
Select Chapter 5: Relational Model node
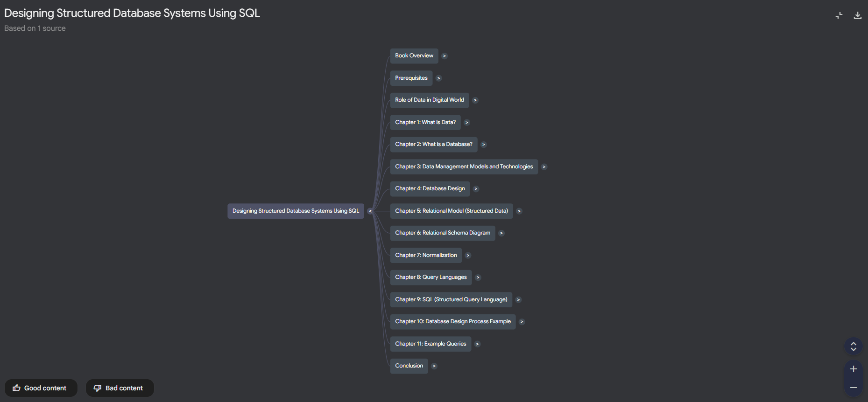452,211
